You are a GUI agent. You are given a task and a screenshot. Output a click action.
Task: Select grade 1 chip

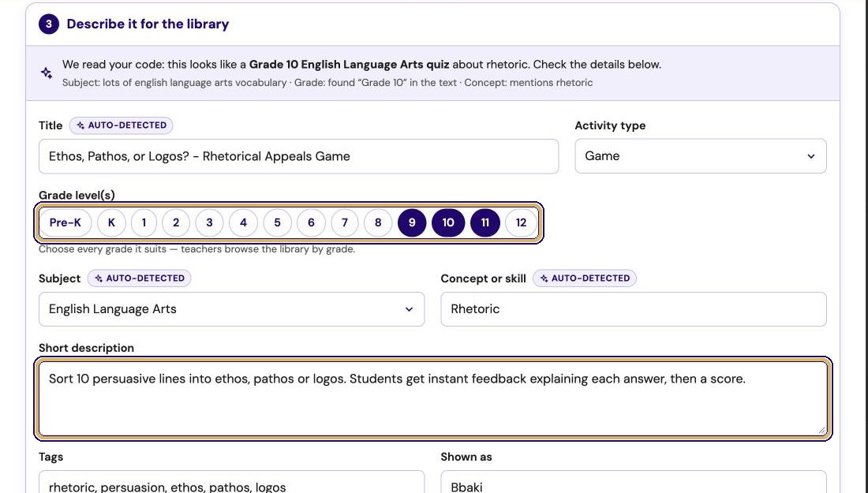pos(144,222)
